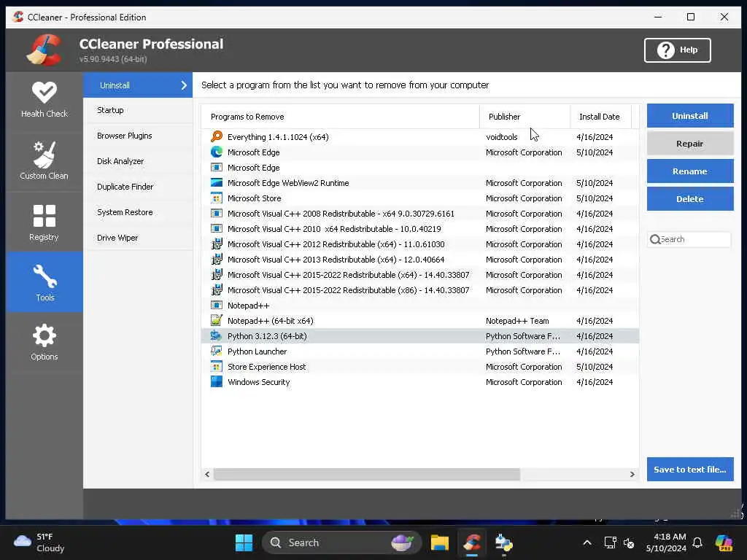
Task: Click the search magnifier icon in filter box
Action: point(655,239)
